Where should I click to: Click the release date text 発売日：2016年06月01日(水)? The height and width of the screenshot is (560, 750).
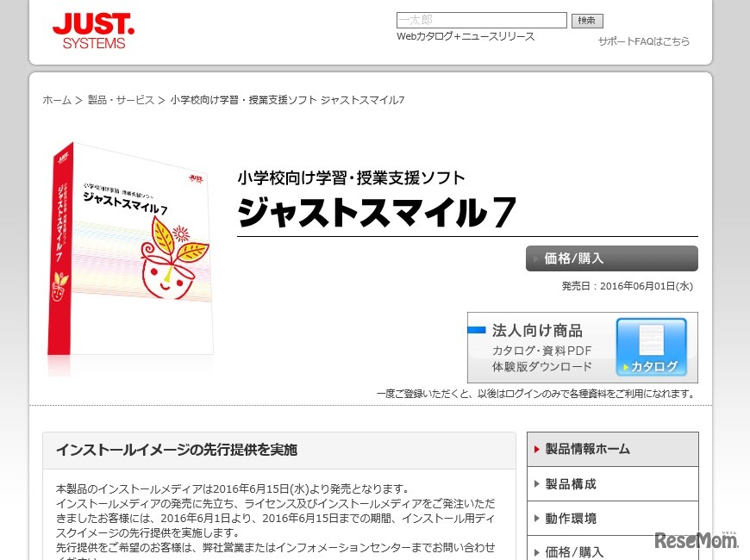pos(627,286)
